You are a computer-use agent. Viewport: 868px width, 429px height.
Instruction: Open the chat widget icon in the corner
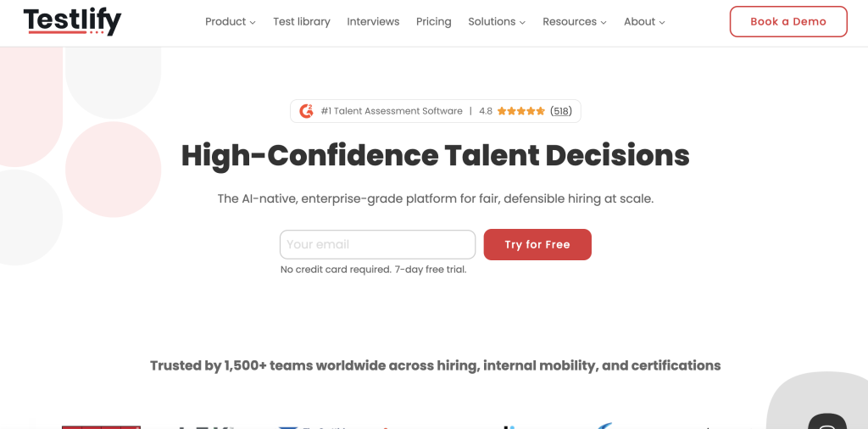(x=826, y=422)
